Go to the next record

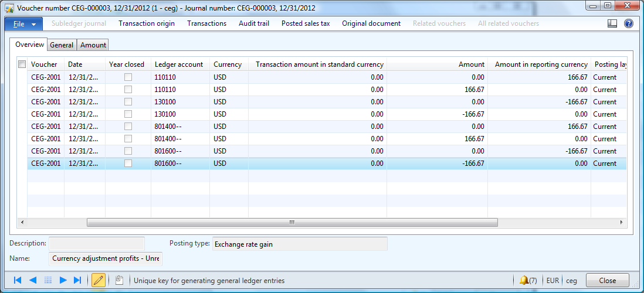point(63,281)
